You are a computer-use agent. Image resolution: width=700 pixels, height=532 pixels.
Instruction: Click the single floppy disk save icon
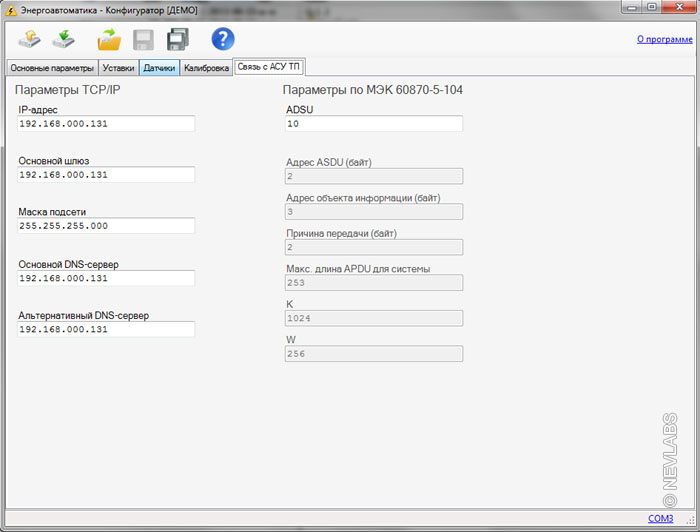[x=144, y=39]
